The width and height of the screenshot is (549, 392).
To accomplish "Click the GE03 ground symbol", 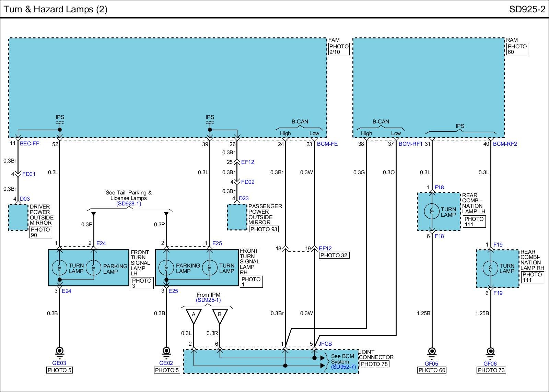I will click(59, 351).
